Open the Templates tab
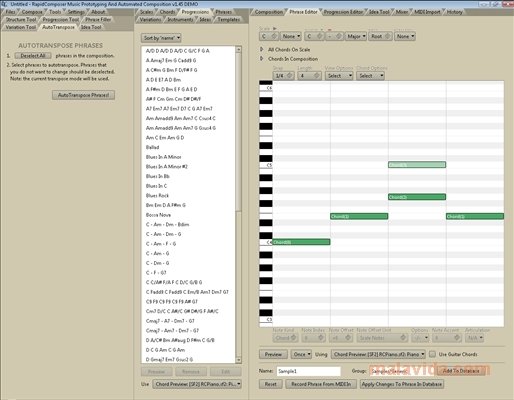514x400 pixels. [229, 19]
